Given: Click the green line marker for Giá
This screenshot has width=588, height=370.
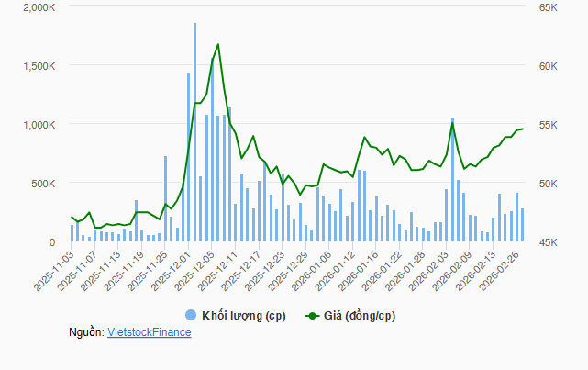Looking at the screenshot, I should [x=312, y=315].
